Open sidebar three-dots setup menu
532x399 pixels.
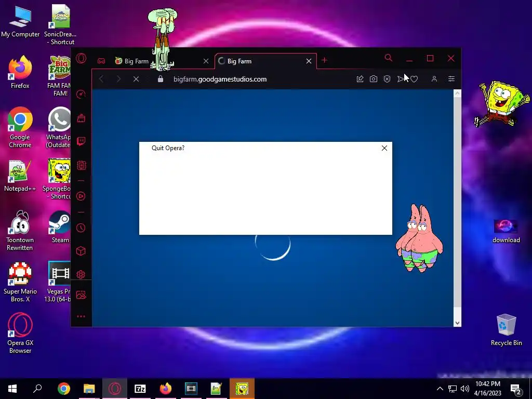click(x=81, y=316)
